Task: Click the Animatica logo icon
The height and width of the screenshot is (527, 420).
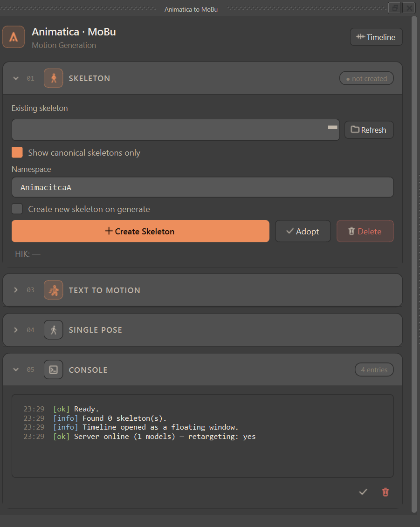Action: click(x=14, y=37)
